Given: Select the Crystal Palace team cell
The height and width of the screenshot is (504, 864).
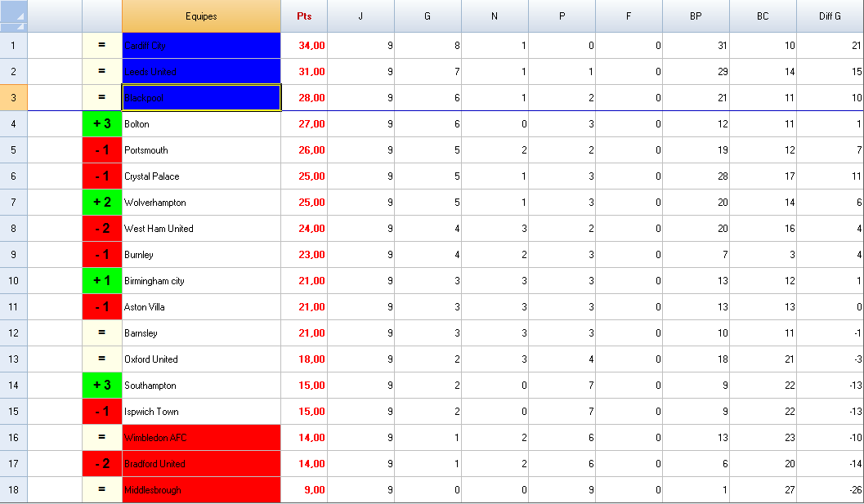Looking at the screenshot, I should (x=201, y=176).
